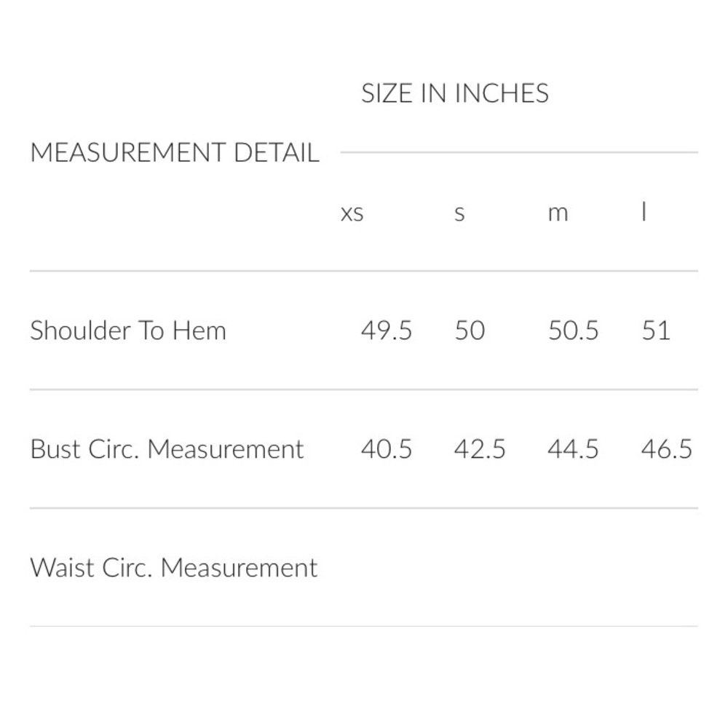This screenshot has width=728, height=728.
Task: Select the m size column header
Action: [x=558, y=213]
